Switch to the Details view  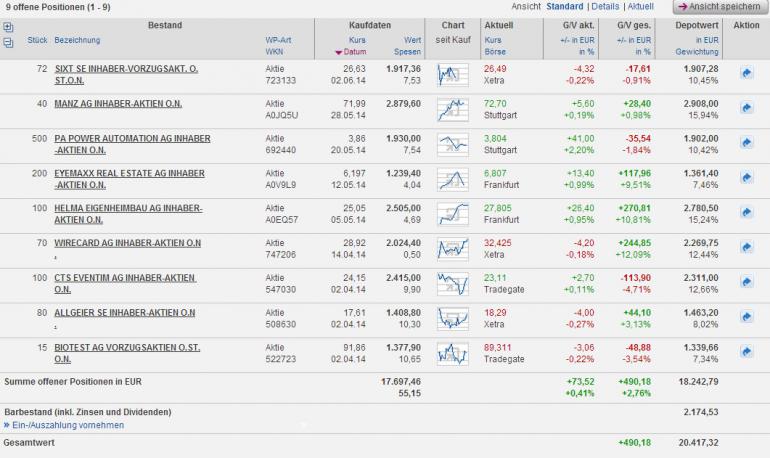tap(607, 6)
